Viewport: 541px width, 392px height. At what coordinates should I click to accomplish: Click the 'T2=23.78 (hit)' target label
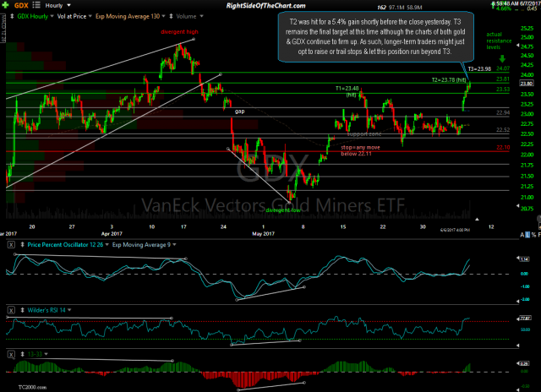[449, 80]
